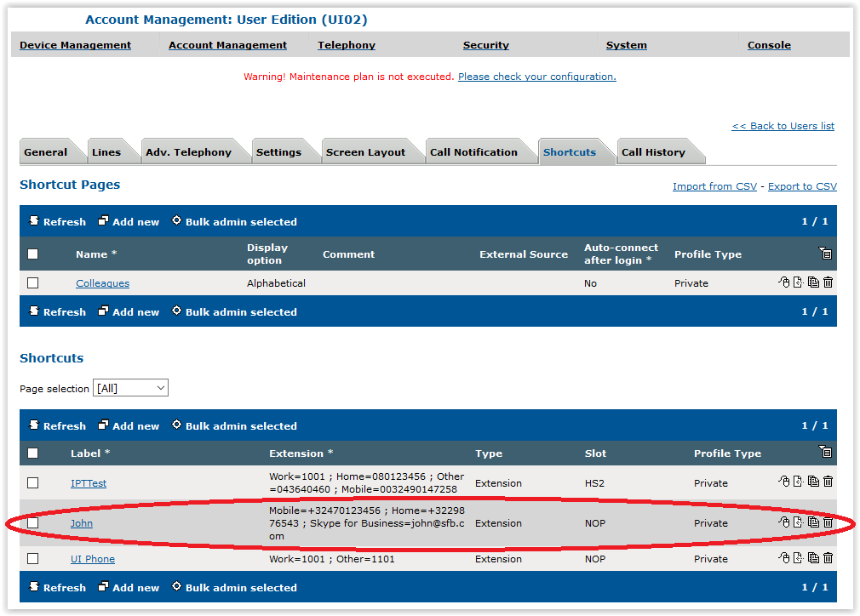860x616 pixels.
Task: Follow the Back to Users list link
Action: click(783, 126)
